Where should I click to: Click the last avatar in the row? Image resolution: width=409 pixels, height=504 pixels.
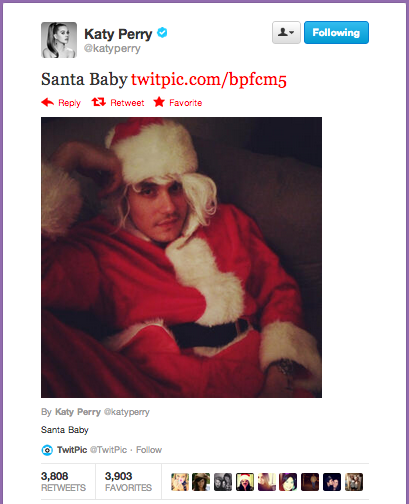coord(354,482)
